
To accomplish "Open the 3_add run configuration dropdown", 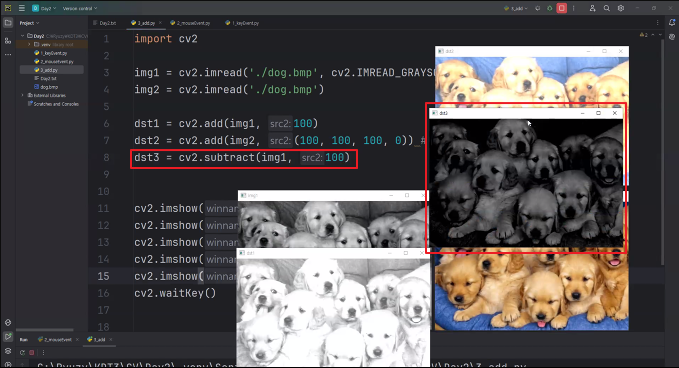I will [x=516, y=8].
